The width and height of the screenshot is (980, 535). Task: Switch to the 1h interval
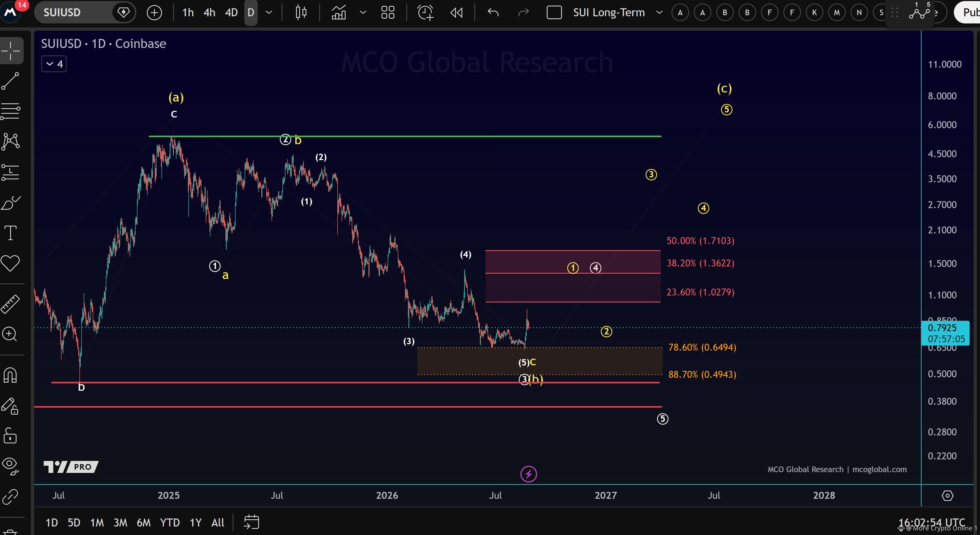188,13
